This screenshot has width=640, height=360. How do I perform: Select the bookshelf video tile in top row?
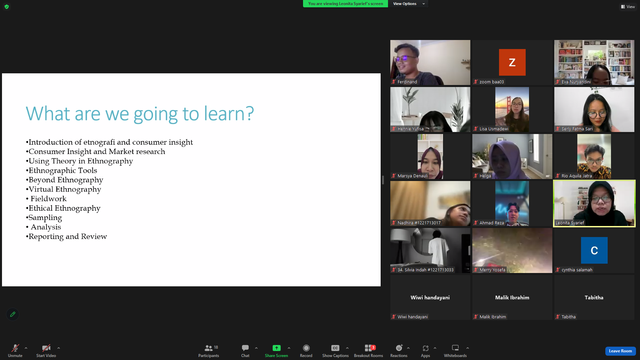pyautogui.click(x=594, y=62)
